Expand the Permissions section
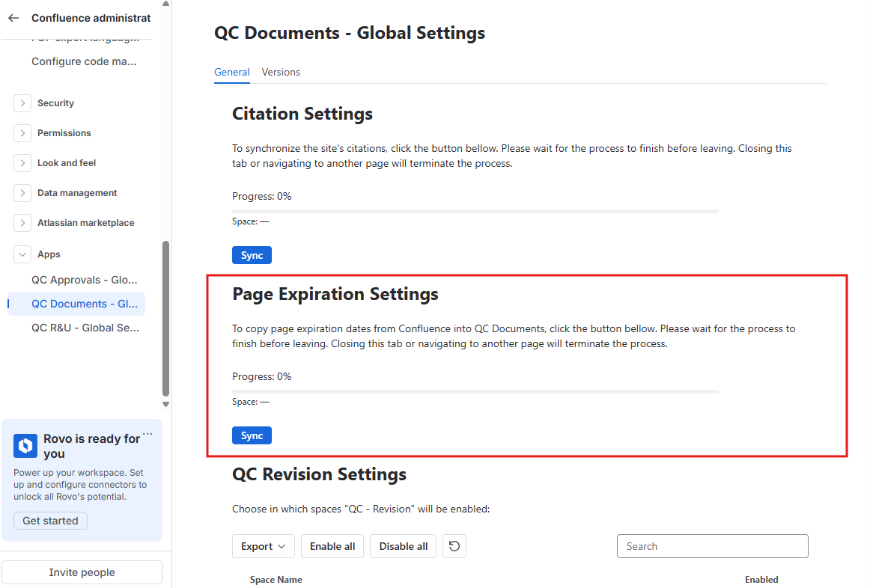Screen dimensions: 870x588 point(22,133)
